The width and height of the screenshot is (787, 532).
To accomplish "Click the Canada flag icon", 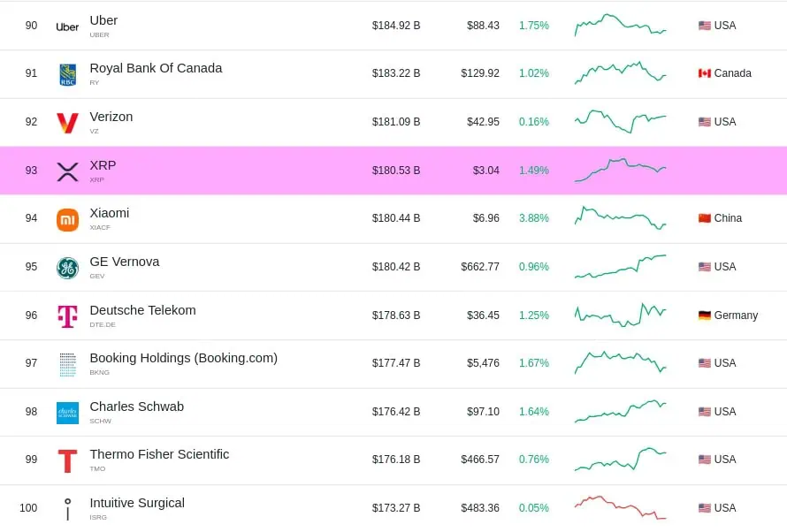I will pos(704,73).
